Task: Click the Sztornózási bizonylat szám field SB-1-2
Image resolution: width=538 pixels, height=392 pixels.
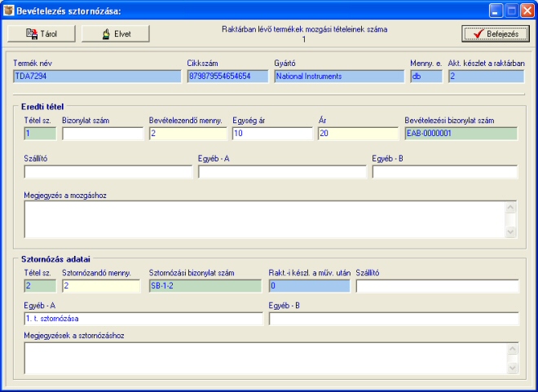Action: (205, 286)
